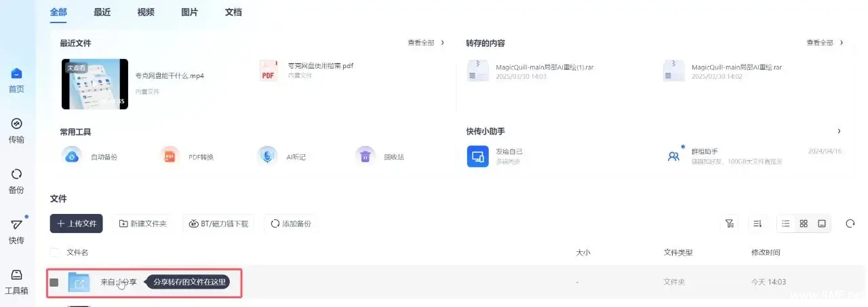Click the 上传文件 upload button
Viewport: 868px width, 307px height.
coord(77,223)
